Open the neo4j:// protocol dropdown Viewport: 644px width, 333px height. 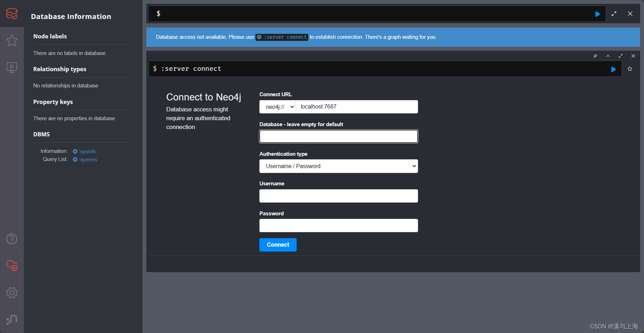pyautogui.click(x=278, y=107)
